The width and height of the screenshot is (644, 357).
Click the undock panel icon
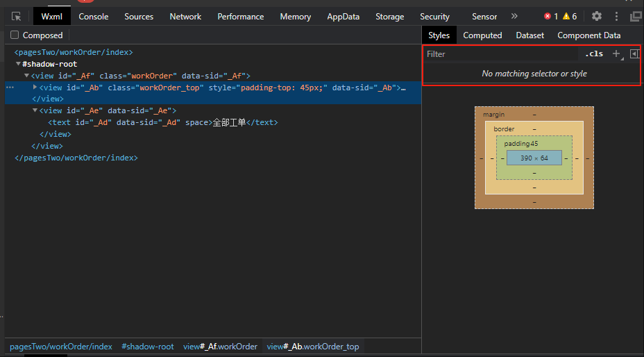(x=636, y=17)
